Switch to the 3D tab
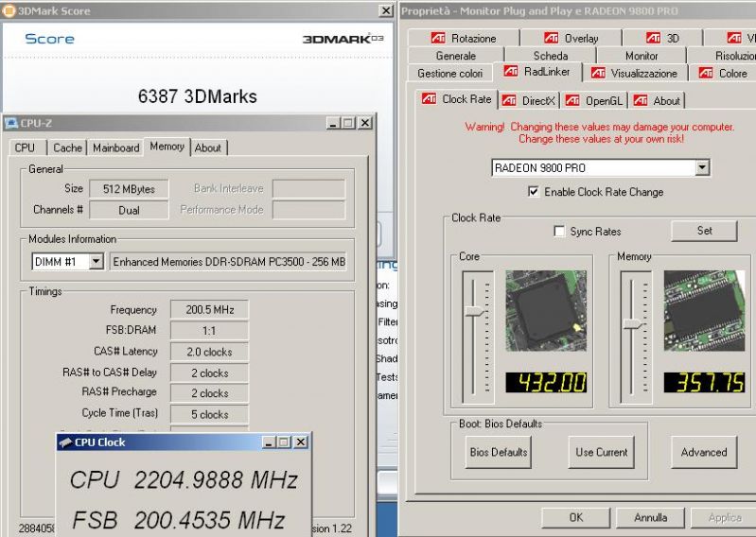 point(662,38)
